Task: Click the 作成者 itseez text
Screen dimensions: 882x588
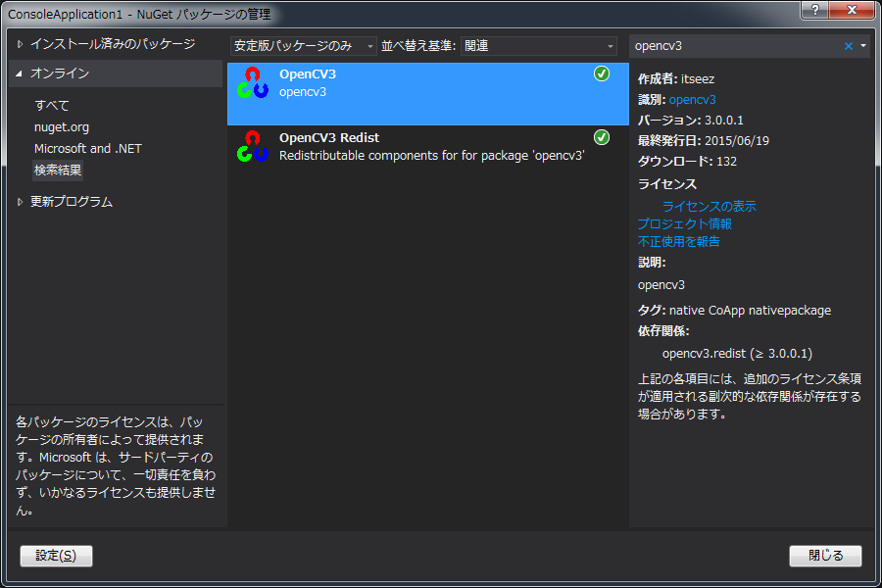Action: 675,79
